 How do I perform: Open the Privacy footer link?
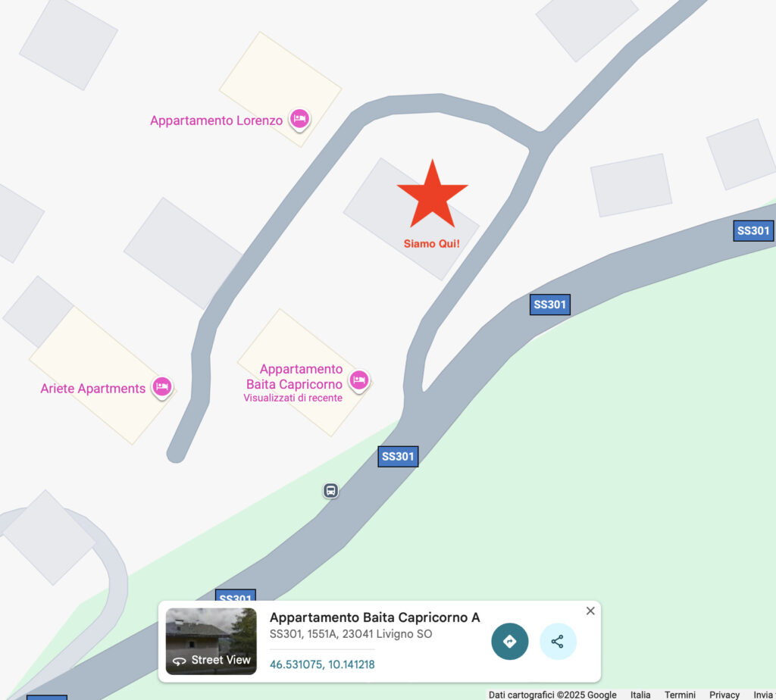pos(724,695)
